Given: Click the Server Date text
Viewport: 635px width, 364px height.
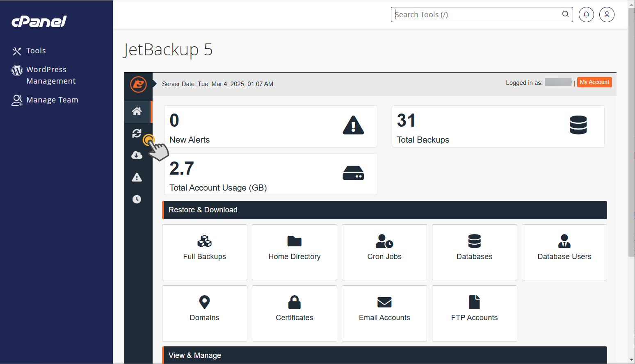Looking at the screenshot, I should click(217, 84).
